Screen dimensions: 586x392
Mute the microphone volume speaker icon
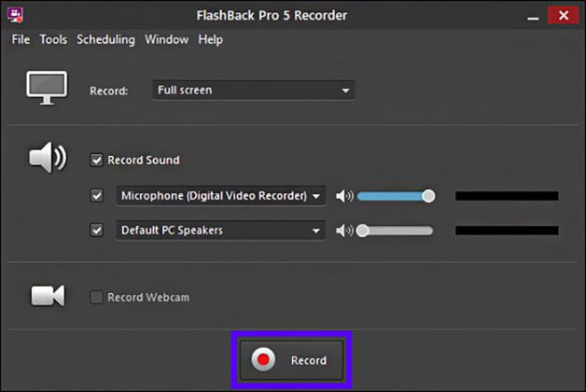pyautogui.click(x=344, y=196)
